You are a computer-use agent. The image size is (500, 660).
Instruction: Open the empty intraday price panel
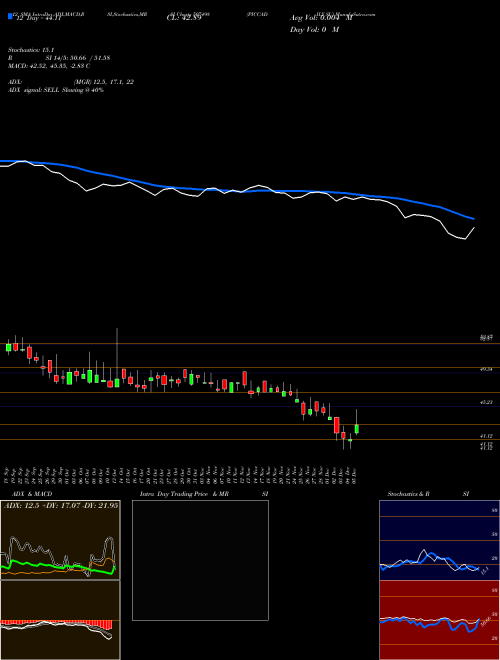[200, 560]
